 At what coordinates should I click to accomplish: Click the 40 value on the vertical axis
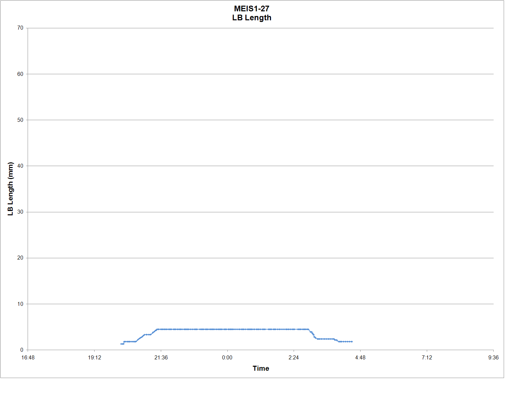tap(20, 166)
